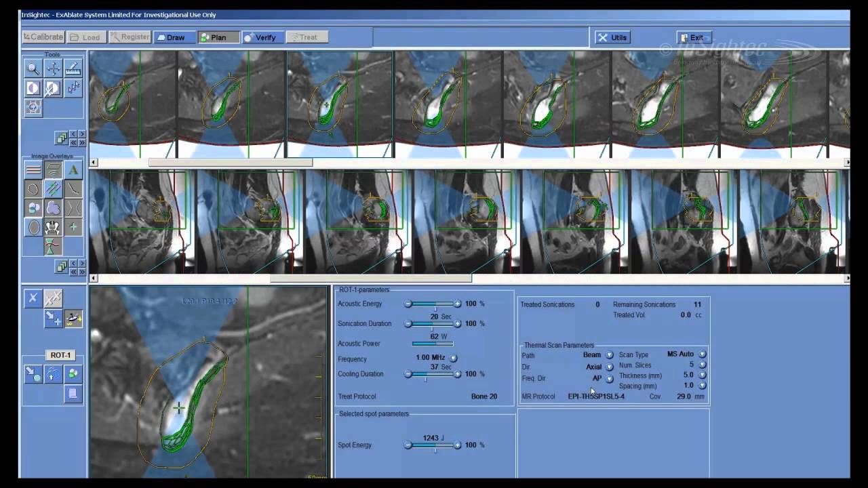The width and height of the screenshot is (868, 488).
Task: Click the delete all double-X icon
Action: (53, 298)
